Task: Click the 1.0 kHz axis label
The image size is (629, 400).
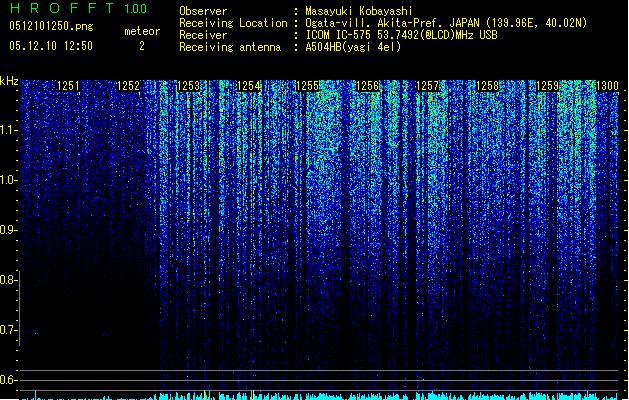Action: tap(8, 180)
